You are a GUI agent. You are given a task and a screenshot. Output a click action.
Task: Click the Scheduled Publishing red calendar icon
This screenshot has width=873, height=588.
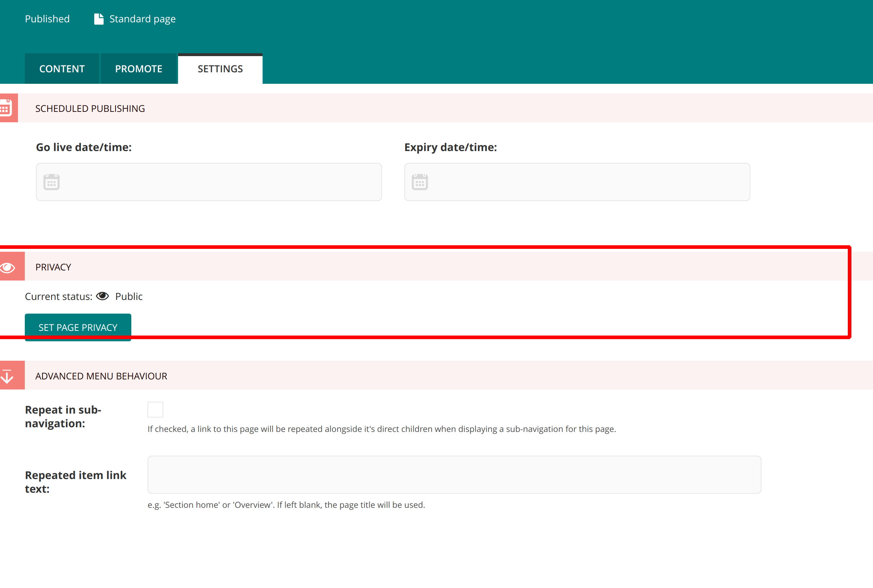(x=9, y=108)
